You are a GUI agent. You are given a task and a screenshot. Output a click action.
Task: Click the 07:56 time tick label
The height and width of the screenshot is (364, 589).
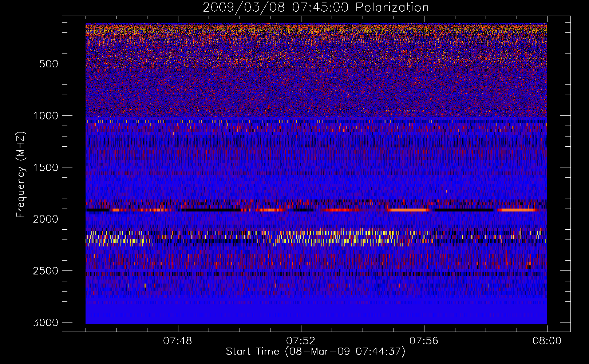424,341
